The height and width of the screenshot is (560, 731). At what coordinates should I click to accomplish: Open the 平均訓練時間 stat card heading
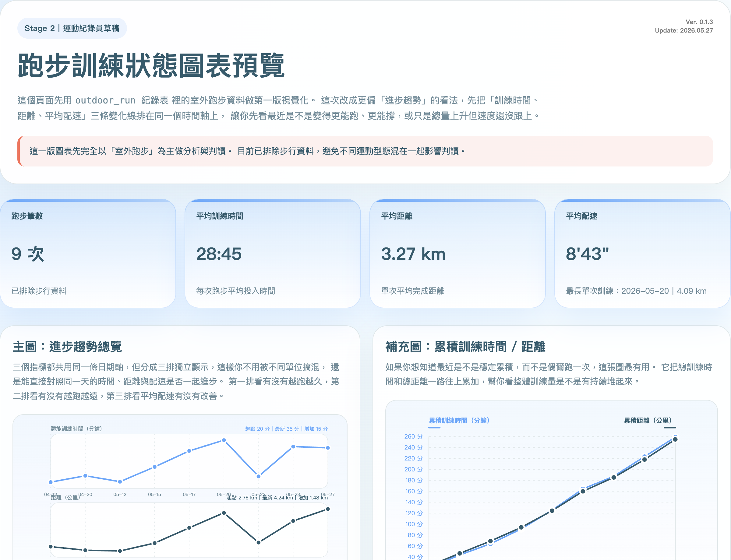pos(220,216)
